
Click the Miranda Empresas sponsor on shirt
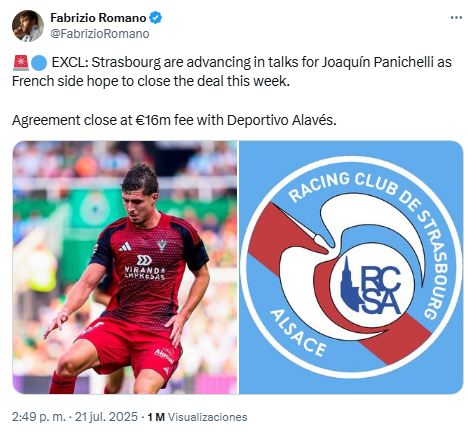[x=144, y=267]
